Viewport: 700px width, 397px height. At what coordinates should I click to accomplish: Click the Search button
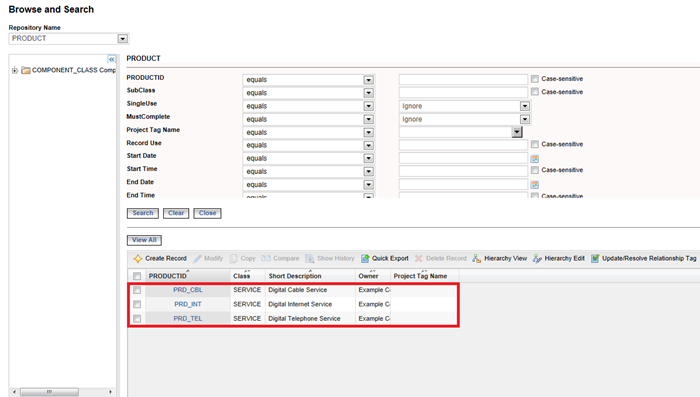pyautogui.click(x=143, y=213)
